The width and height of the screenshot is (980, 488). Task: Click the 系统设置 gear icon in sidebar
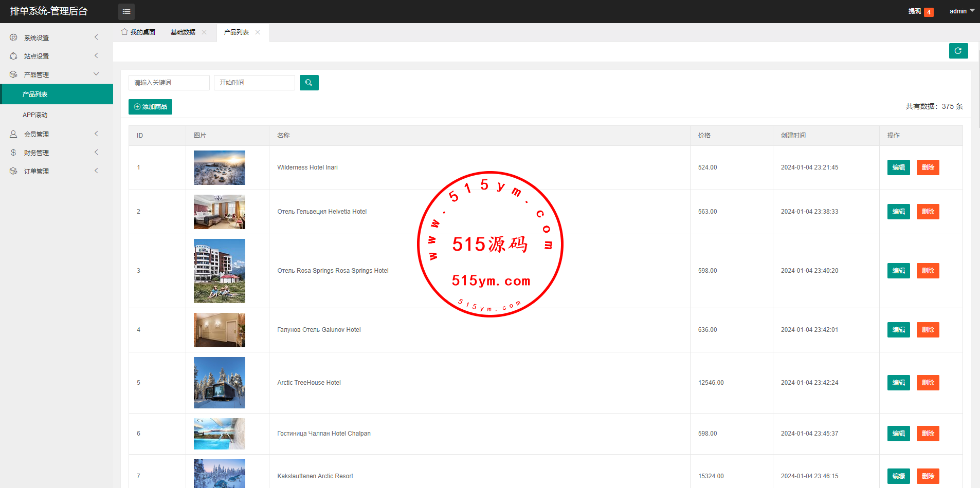click(13, 37)
